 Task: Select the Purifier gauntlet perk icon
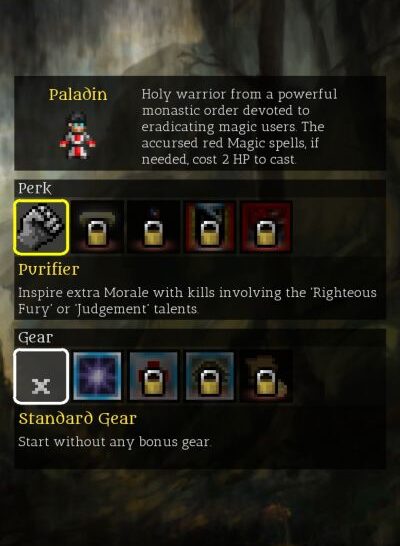coord(41,227)
